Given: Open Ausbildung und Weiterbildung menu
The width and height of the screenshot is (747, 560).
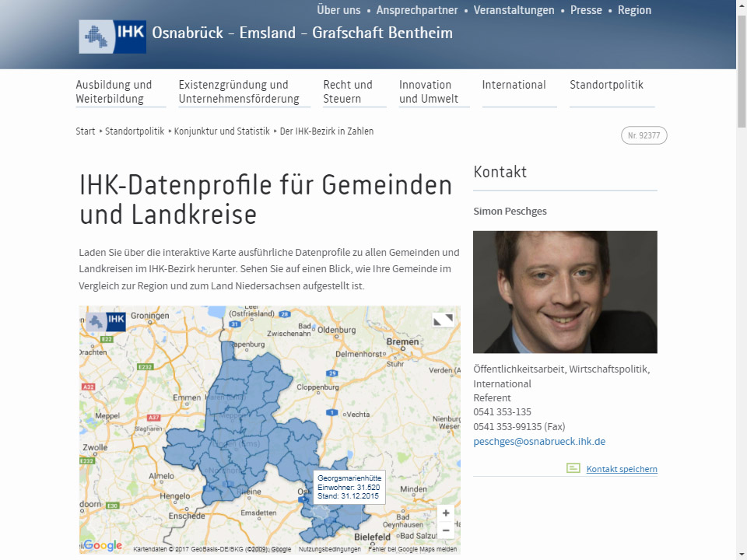Looking at the screenshot, I should [x=121, y=92].
